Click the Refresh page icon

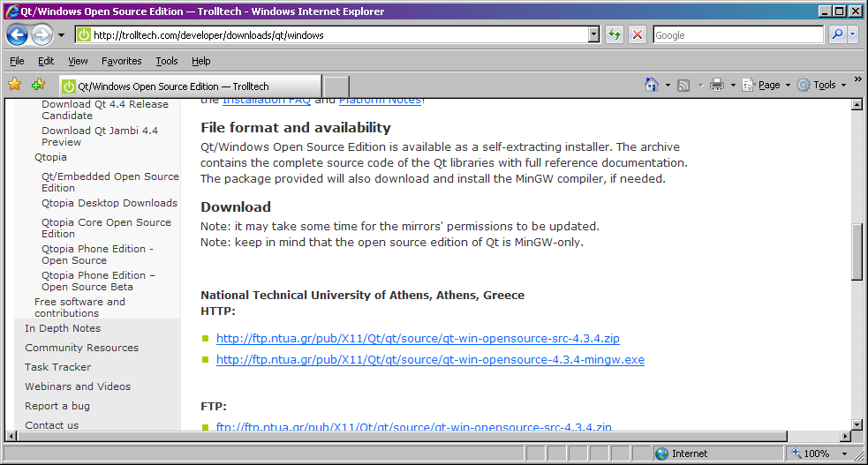[615, 34]
